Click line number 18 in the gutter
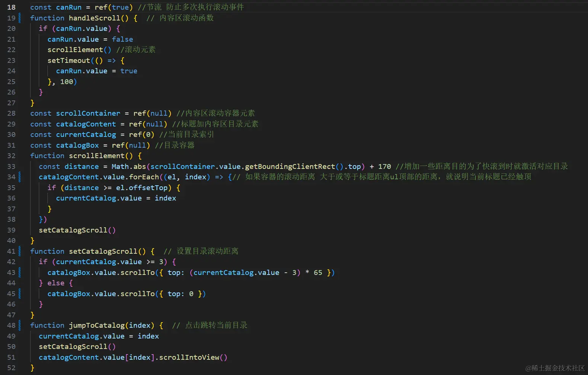The height and width of the screenshot is (375, 588). [x=12, y=7]
